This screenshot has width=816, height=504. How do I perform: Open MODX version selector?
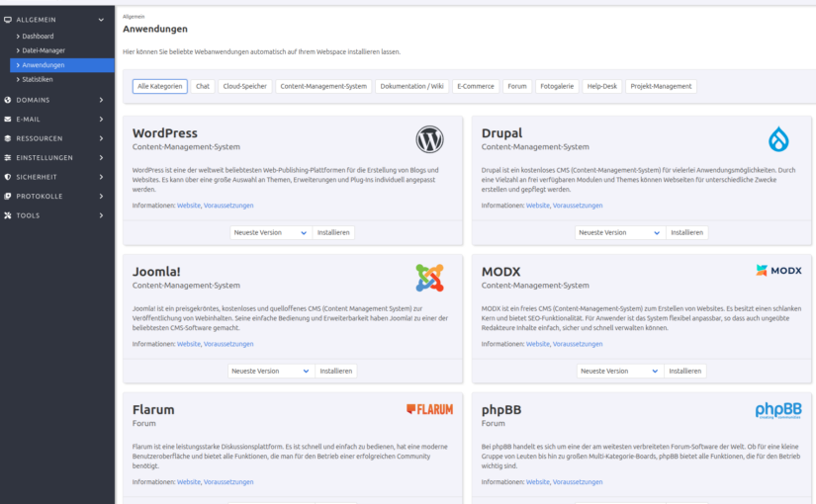(619, 372)
